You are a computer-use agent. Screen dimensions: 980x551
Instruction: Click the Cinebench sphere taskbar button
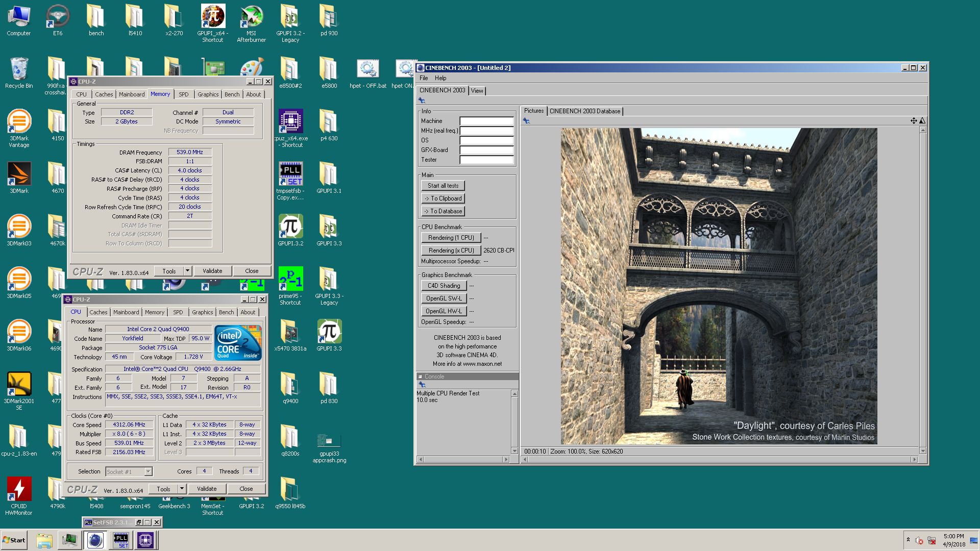[95, 540]
